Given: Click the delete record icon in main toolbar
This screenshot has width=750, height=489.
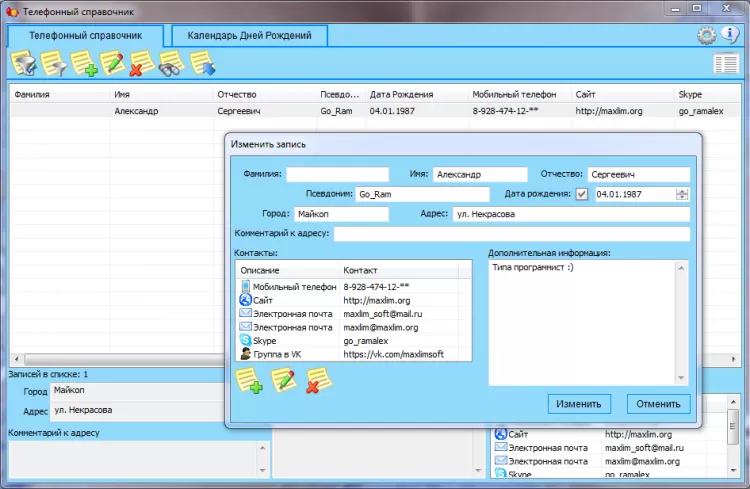Looking at the screenshot, I should click(x=141, y=65).
